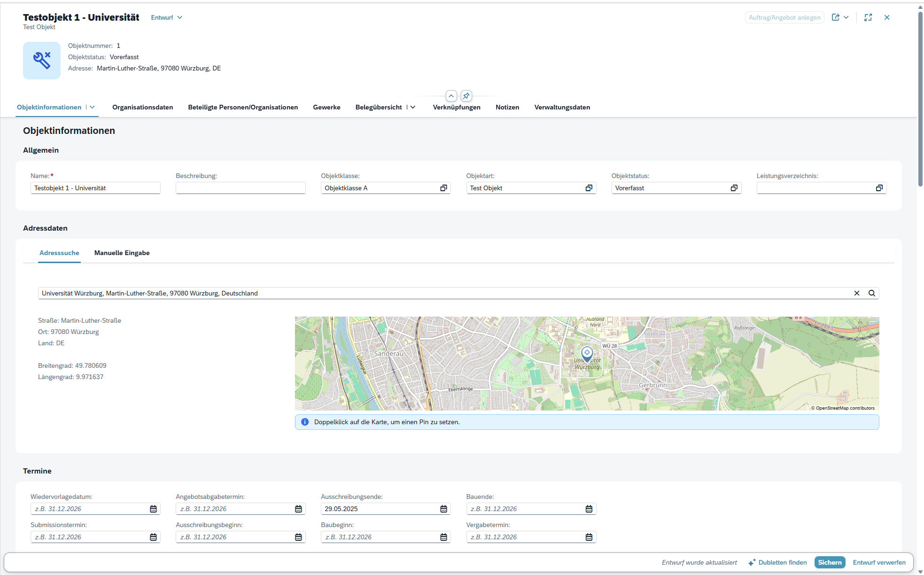Open value help for Leistungsverzeichnis
The image size is (924, 575).
[x=879, y=188]
